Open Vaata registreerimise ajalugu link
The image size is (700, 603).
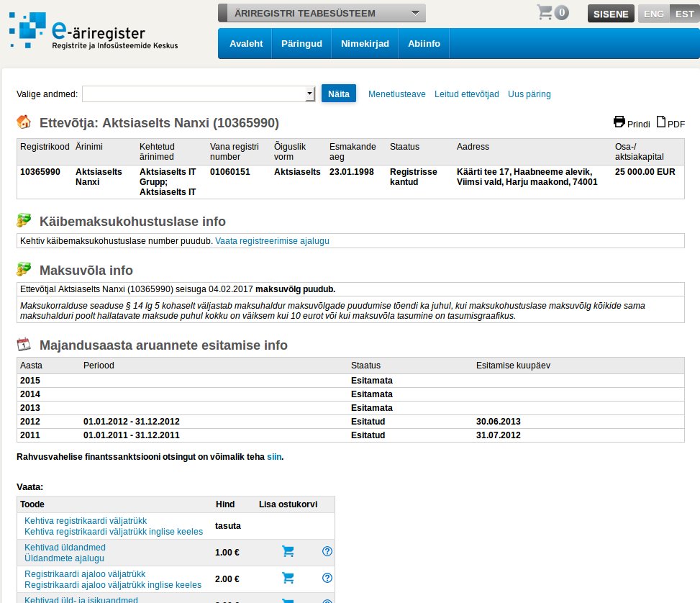273,241
